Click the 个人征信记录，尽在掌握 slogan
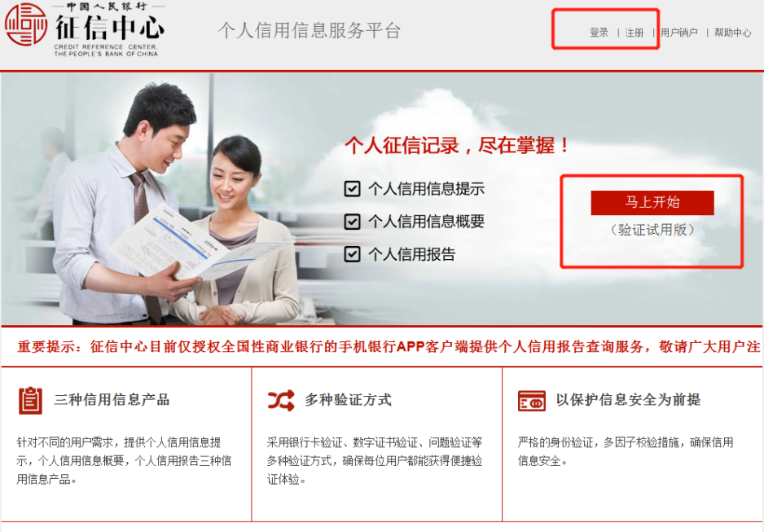 click(457, 145)
